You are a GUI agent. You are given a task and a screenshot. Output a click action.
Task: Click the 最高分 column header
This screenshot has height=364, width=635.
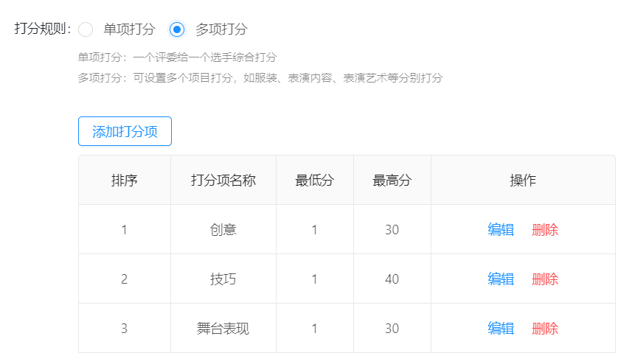pos(392,180)
